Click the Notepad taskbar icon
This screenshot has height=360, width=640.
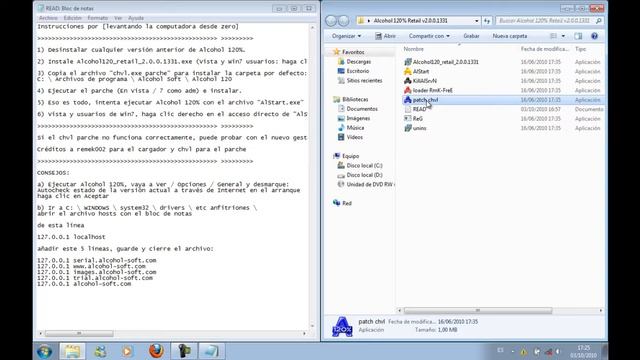pyautogui.click(x=211, y=351)
